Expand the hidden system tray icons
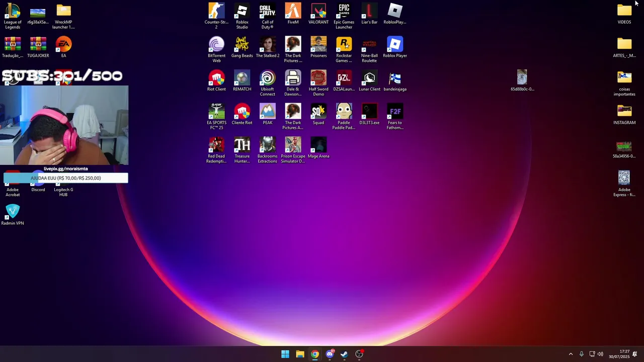This screenshot has width=644, height=362. (571, 354)
